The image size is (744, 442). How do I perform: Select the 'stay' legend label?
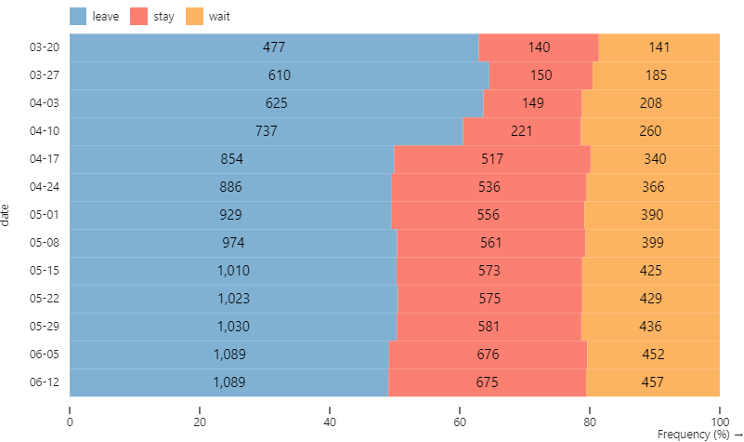(x=164, y=16)
